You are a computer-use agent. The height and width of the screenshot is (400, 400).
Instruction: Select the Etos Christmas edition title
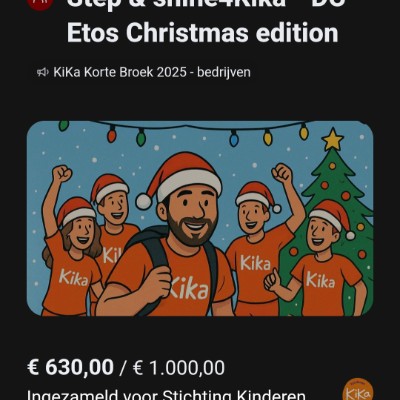(203, 33)
